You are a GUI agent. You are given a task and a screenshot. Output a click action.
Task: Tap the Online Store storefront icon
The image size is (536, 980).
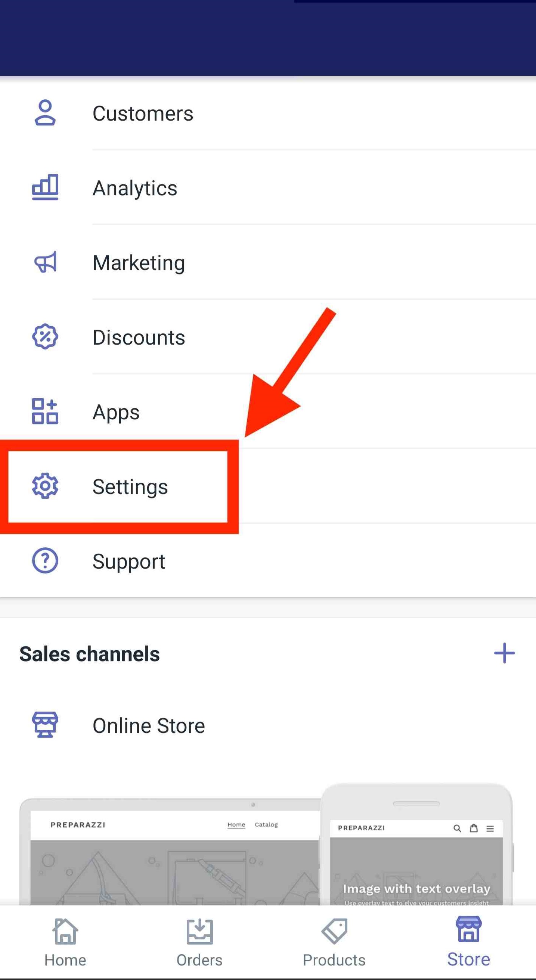point(45,725)
